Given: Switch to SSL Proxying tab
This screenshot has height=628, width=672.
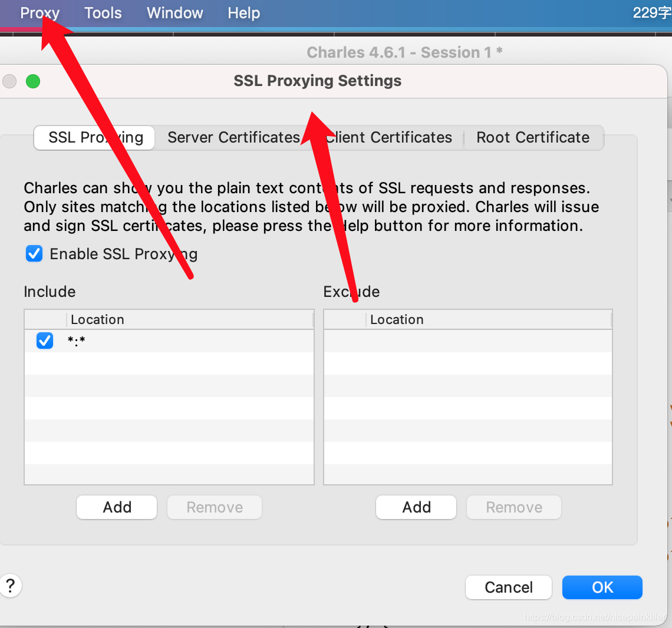Looking at the screenshot, I should (94, 137).
